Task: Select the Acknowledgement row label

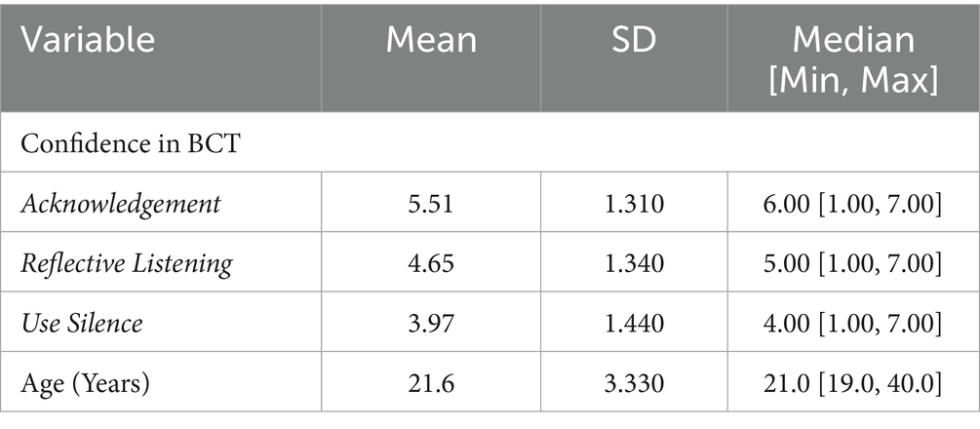Action: 121,205
